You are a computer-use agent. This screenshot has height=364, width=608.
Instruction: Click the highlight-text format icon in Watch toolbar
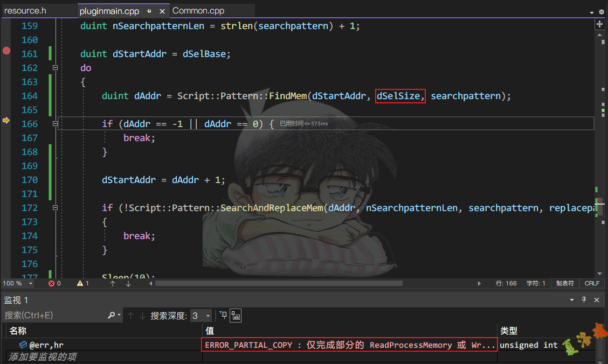point(236,316)
